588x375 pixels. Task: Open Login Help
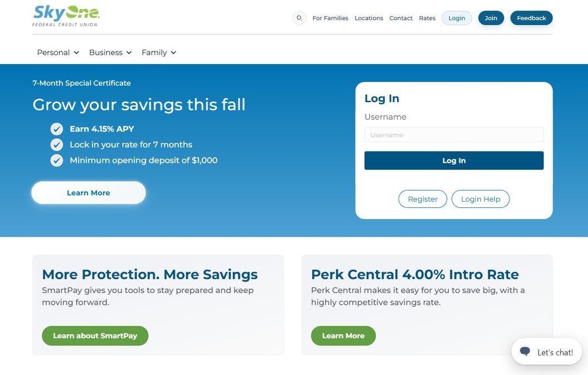pos(480,199)
